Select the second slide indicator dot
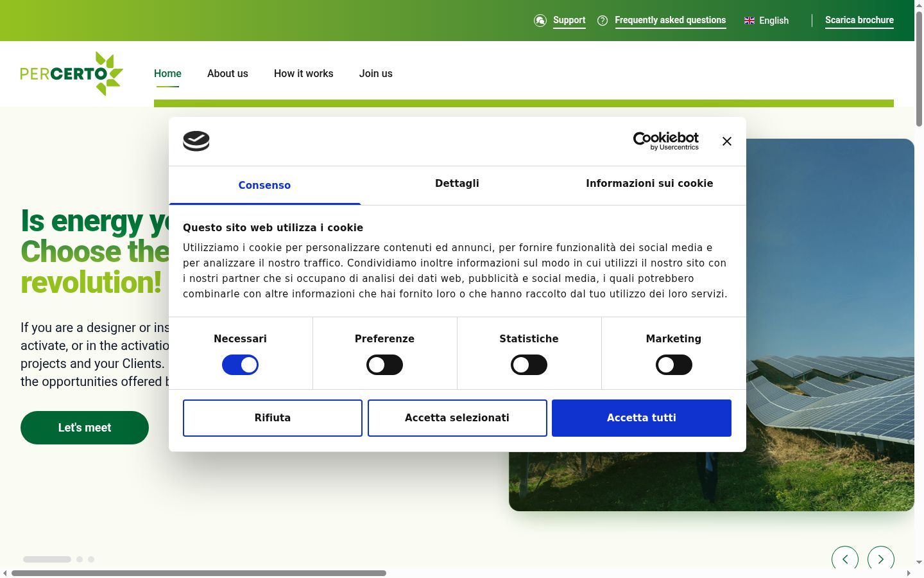The image size is (924, 578). coord(80,559)
